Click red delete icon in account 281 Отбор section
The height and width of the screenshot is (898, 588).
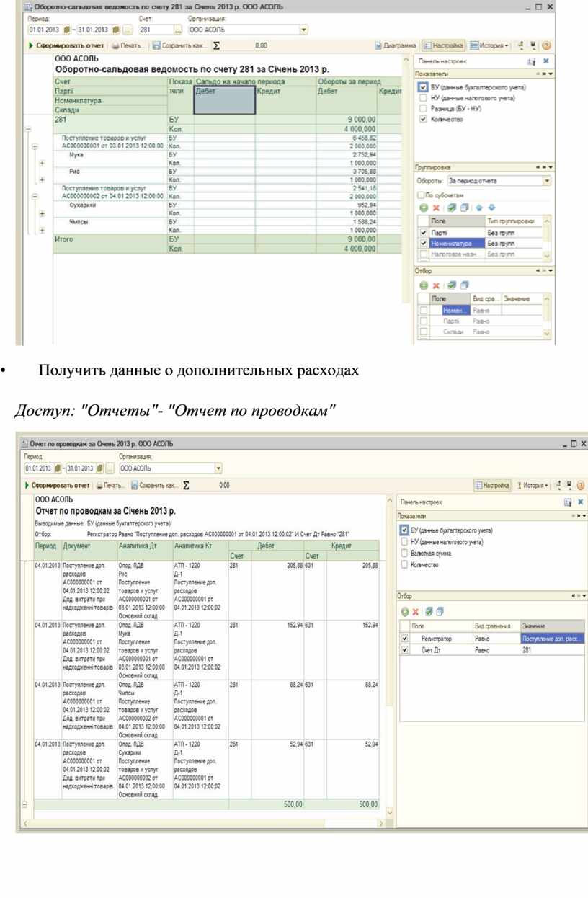435,285
